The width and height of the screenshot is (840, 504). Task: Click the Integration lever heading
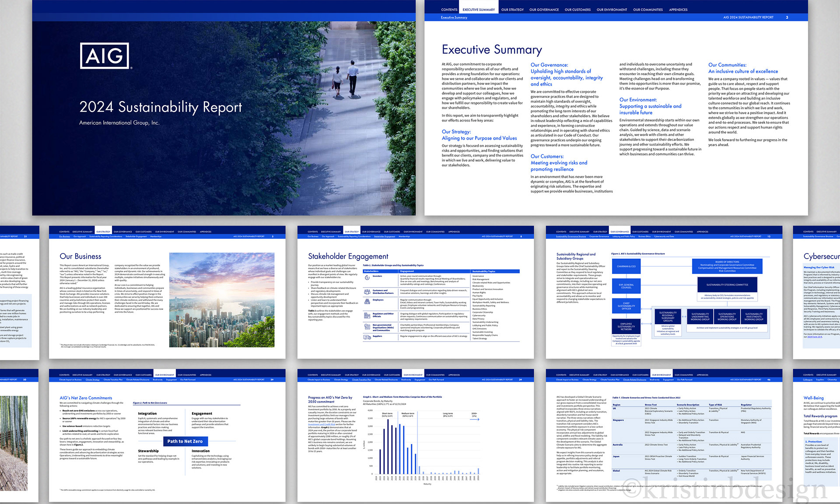(x=147, y=413)
